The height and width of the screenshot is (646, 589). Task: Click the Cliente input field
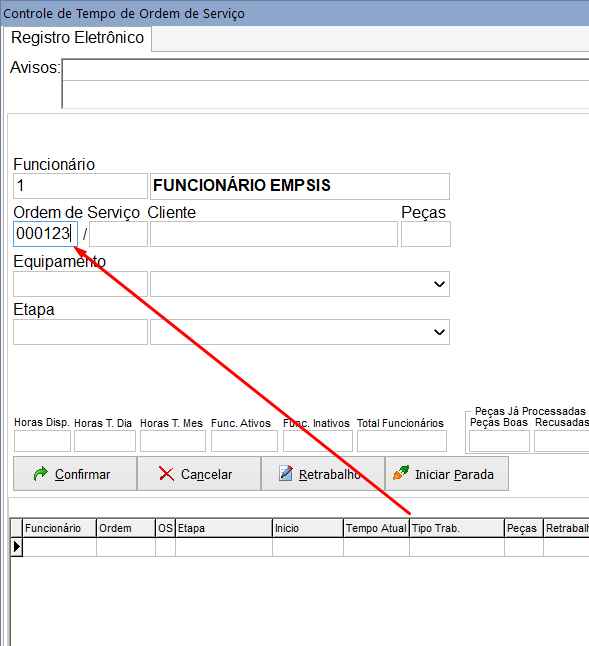point(274,234)
